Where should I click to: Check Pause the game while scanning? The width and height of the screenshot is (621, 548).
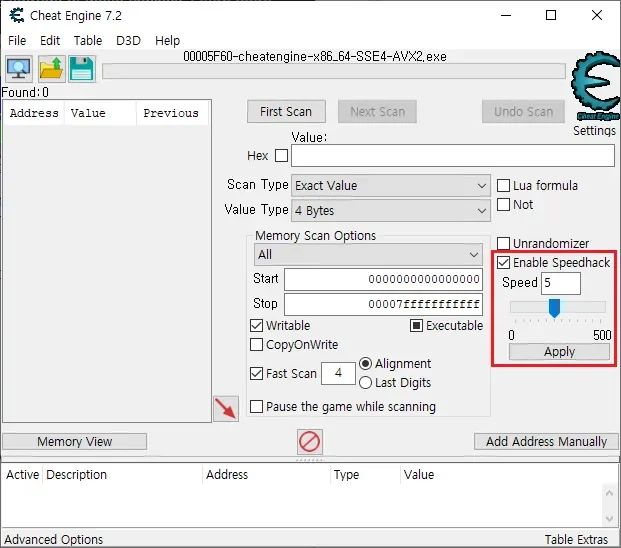click(x=256, y=407)
